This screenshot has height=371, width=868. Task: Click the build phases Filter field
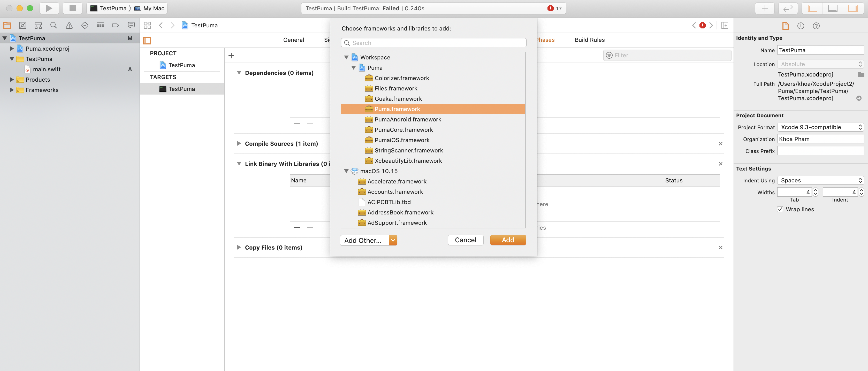(x=667, y=55)
